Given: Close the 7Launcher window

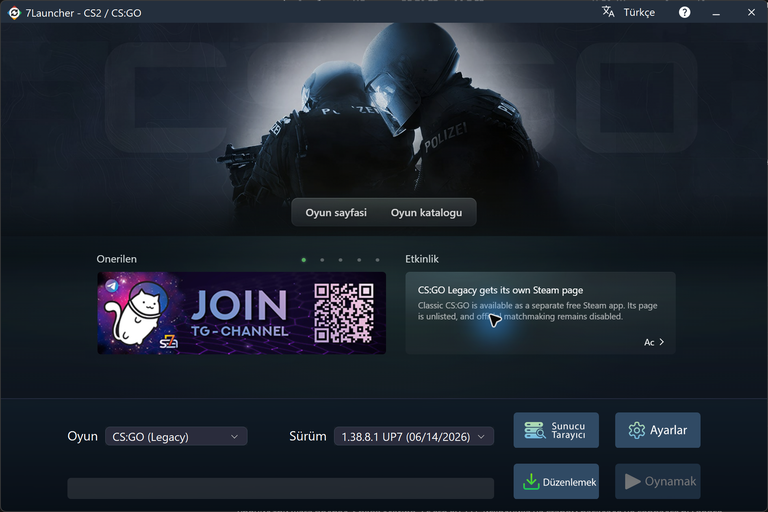Looking at the screenshot, I should [751, 12].
